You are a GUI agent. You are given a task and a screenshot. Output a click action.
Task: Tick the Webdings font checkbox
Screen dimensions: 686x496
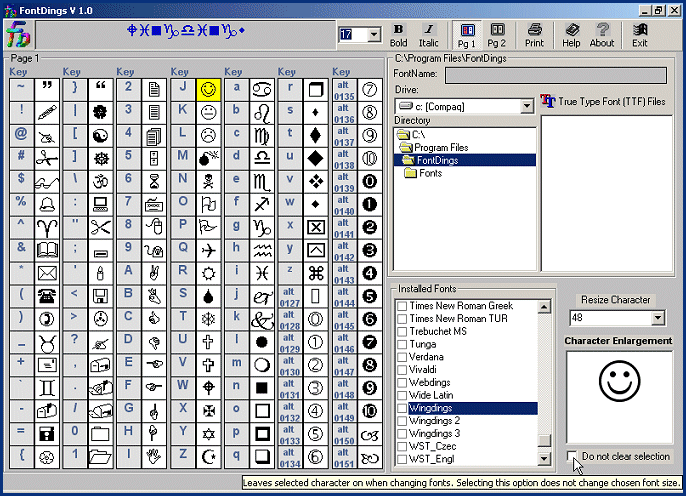402,383
